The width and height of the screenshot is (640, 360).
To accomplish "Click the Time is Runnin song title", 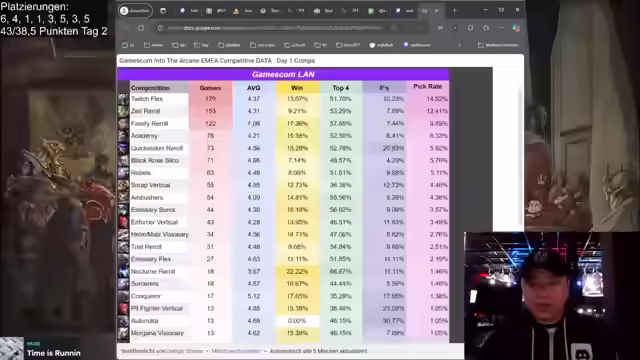I will pos(54,353).
